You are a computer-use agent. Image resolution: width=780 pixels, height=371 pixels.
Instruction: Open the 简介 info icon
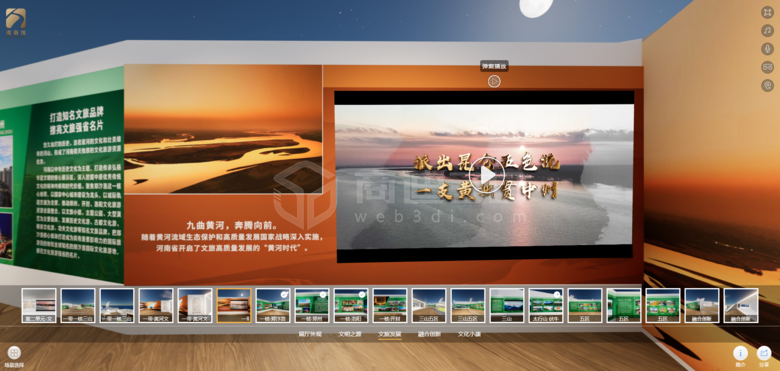740,353
